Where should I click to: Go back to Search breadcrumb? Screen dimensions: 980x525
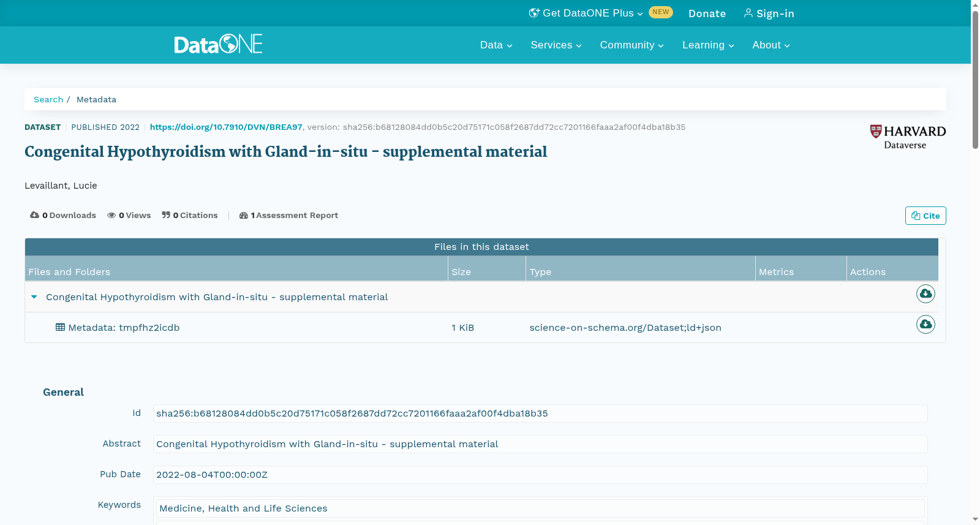pyautogui.click(x=48, y=99)
